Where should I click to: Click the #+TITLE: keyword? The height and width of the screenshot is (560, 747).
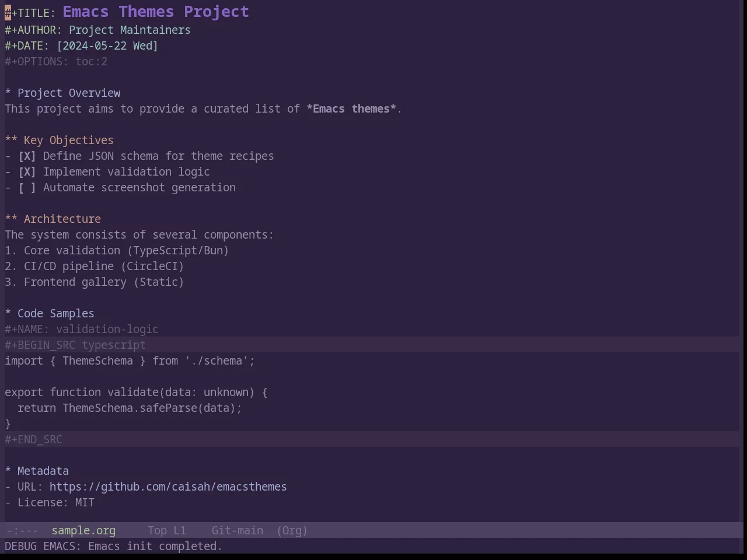click(x=30, y=13)
